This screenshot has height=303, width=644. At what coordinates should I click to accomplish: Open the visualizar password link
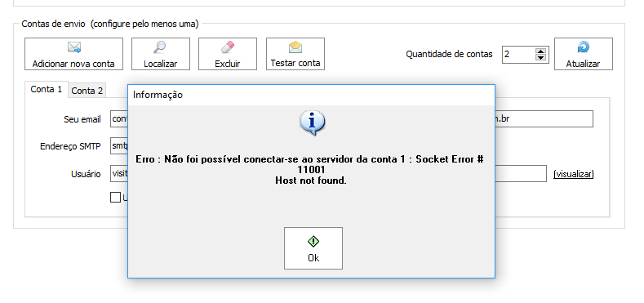click(x=573, y=174)
